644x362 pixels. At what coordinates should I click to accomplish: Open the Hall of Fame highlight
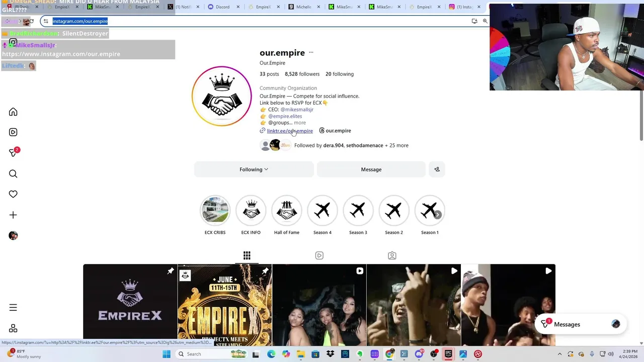pos(287,215)
